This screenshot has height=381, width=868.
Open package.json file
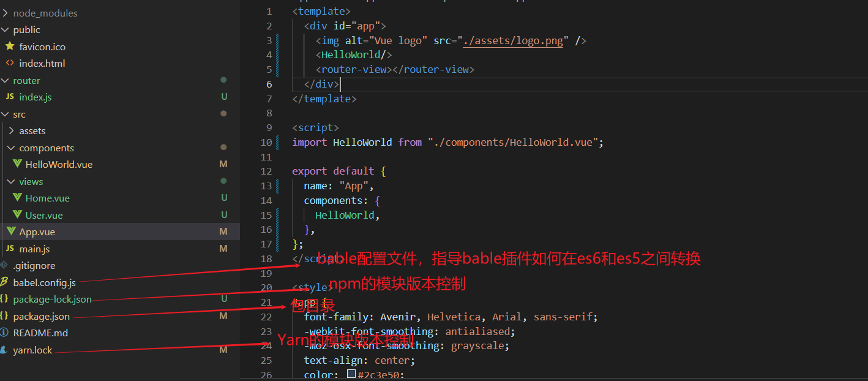coord(41,316)
